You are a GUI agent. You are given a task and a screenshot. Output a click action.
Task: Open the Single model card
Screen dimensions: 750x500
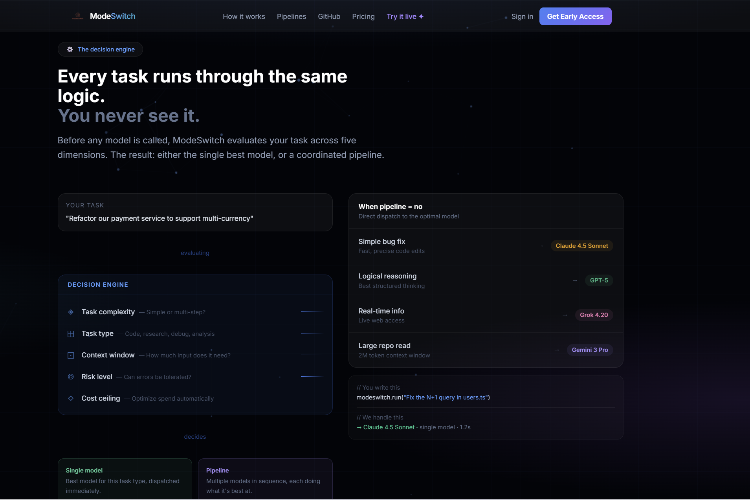coord(125,479)
